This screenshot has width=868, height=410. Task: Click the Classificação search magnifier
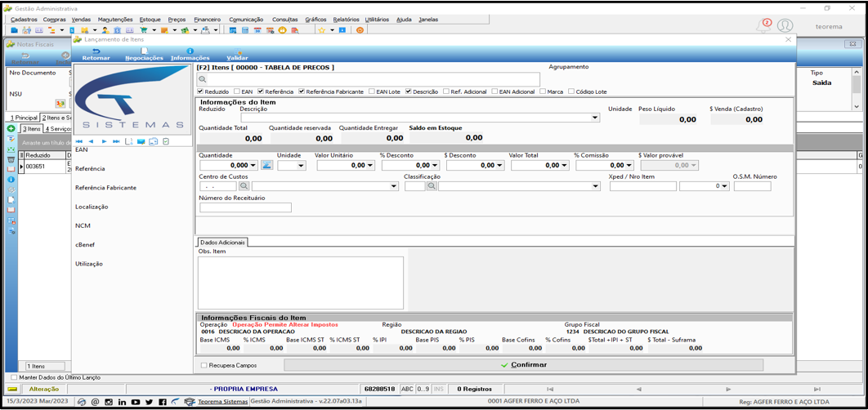click(432, 186)
